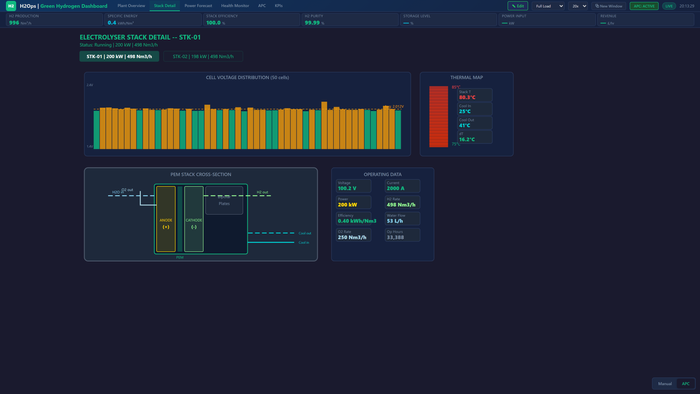Click the Water Flow 53 L/h tile
Screen dimensions: 700x394
402,219
